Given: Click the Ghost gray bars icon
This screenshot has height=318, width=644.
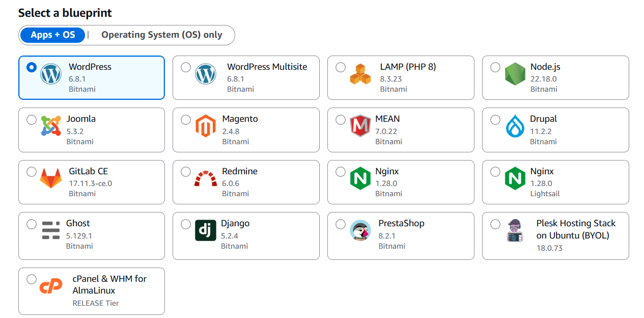Looking at the screenshot, I should coord(51,230).
